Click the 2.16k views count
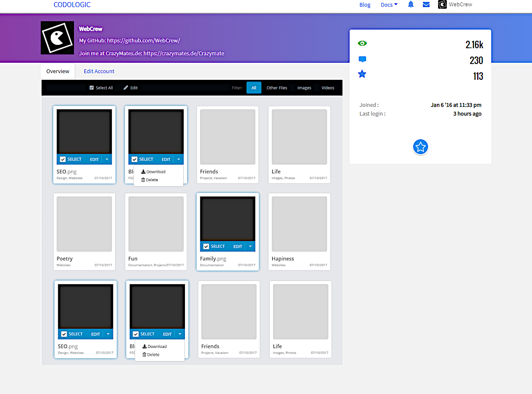 tap(474, 44)
